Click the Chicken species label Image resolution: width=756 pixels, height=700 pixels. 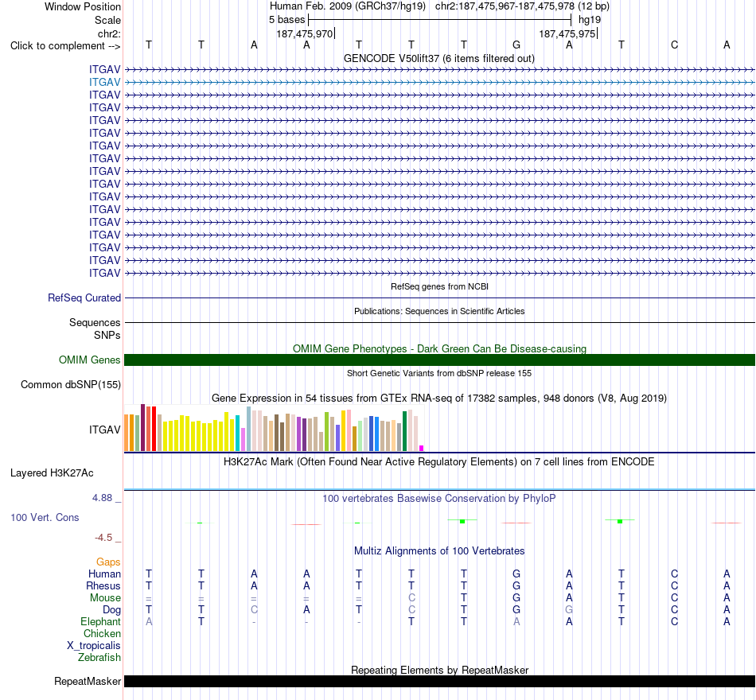(102, 633)
